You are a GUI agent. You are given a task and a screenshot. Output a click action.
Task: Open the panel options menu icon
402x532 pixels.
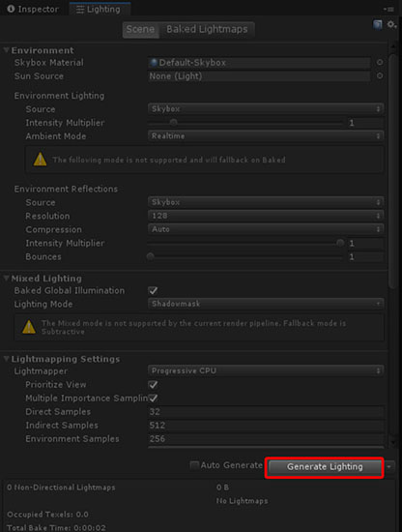click(388, 9)
